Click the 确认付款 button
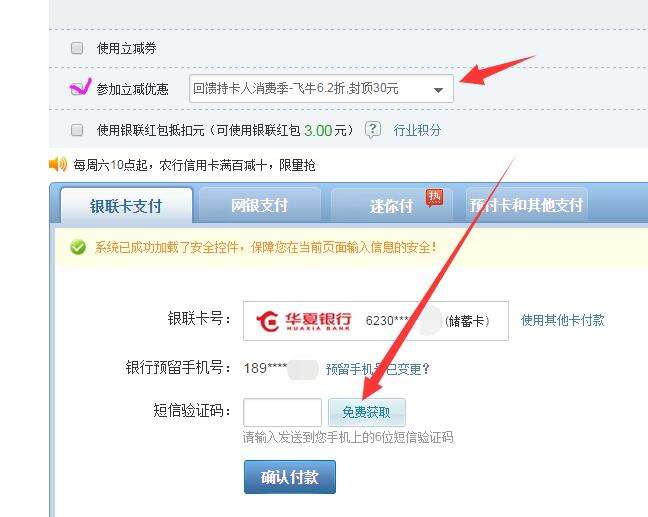 tap(290, 477)
